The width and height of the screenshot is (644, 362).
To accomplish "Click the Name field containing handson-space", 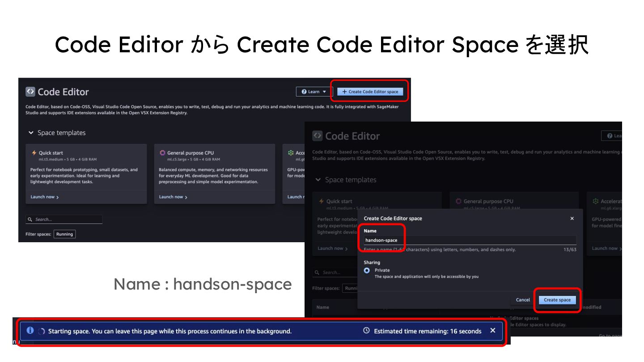I will pos(470,240).
